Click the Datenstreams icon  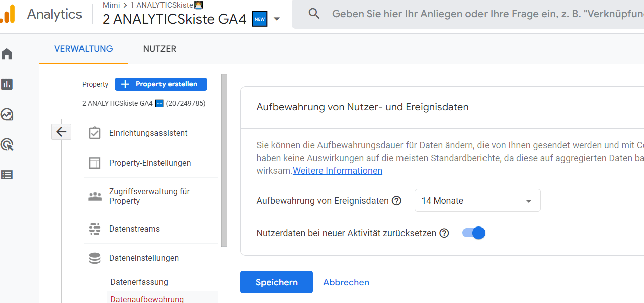(x=95, y=229)
